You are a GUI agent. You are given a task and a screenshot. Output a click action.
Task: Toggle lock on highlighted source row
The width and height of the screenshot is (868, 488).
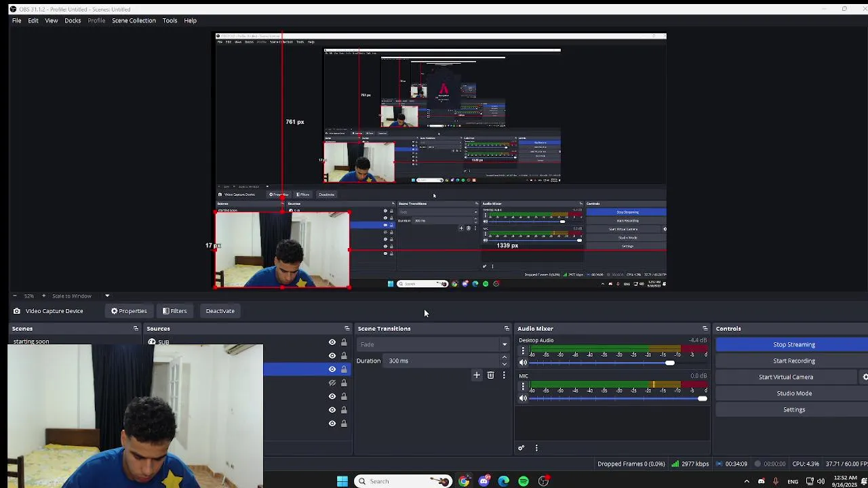344,369
